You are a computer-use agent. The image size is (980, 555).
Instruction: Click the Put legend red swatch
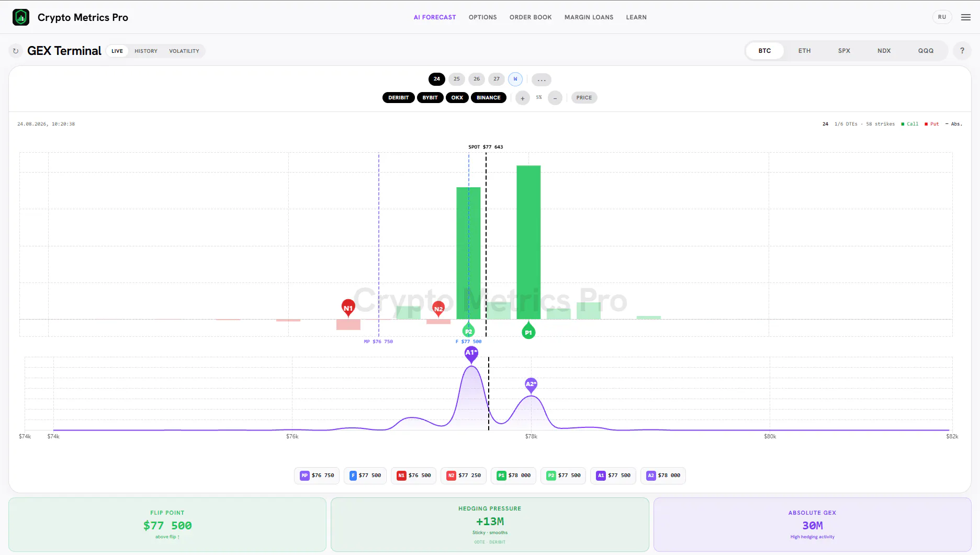[926, 124]
